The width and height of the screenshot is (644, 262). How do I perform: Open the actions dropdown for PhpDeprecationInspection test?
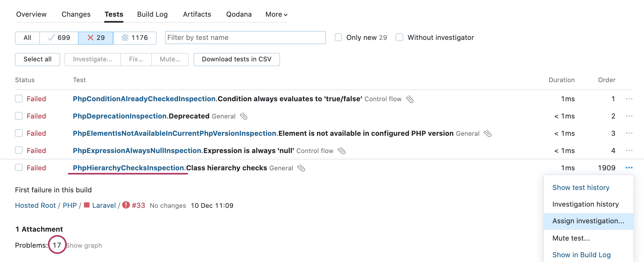(x=629, y=116)
